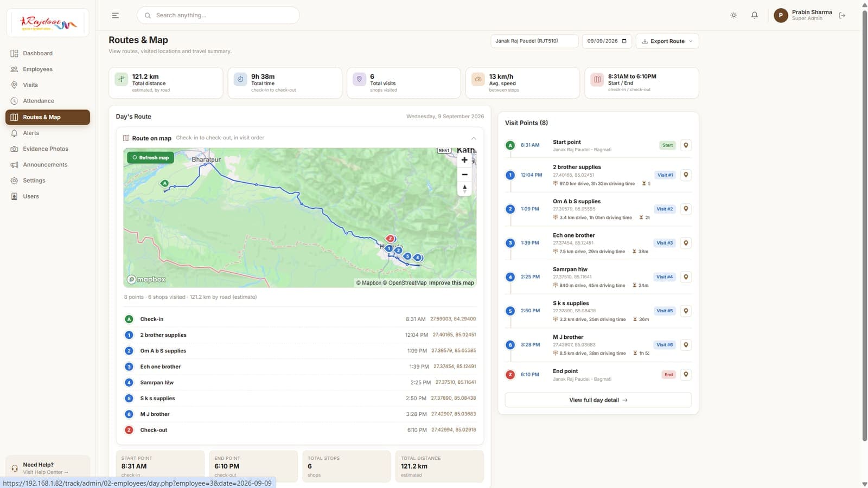
Task: Click the red Z marker on the map
Action: click(390, 239)
